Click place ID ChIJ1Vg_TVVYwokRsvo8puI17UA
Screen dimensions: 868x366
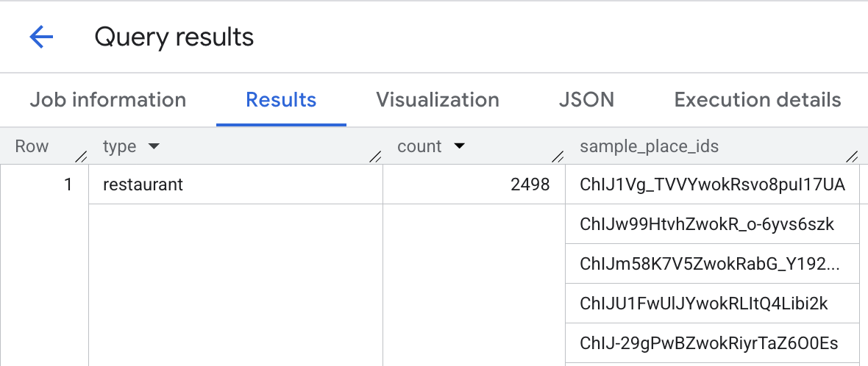[712, 184]
